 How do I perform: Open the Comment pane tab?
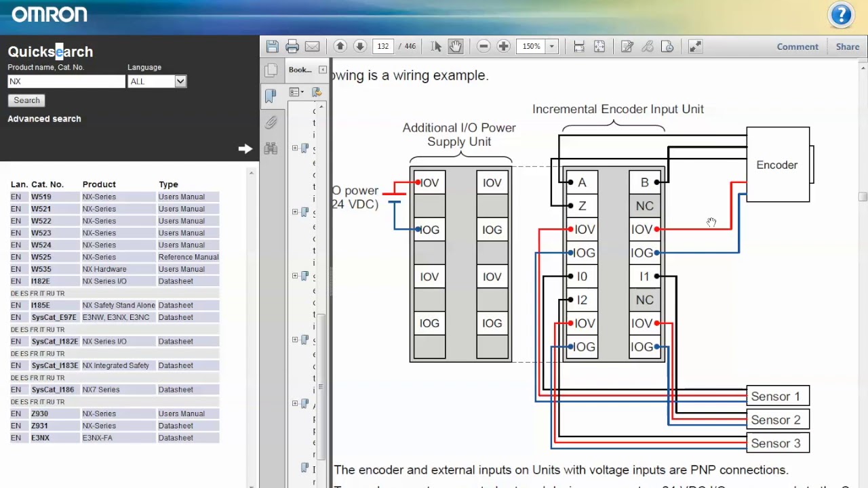[x=797, y=46]
